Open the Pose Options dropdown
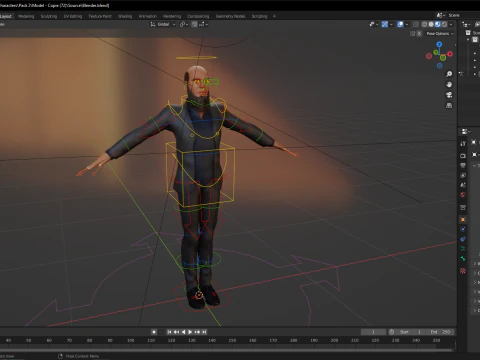480x360 pixels. 440,34
